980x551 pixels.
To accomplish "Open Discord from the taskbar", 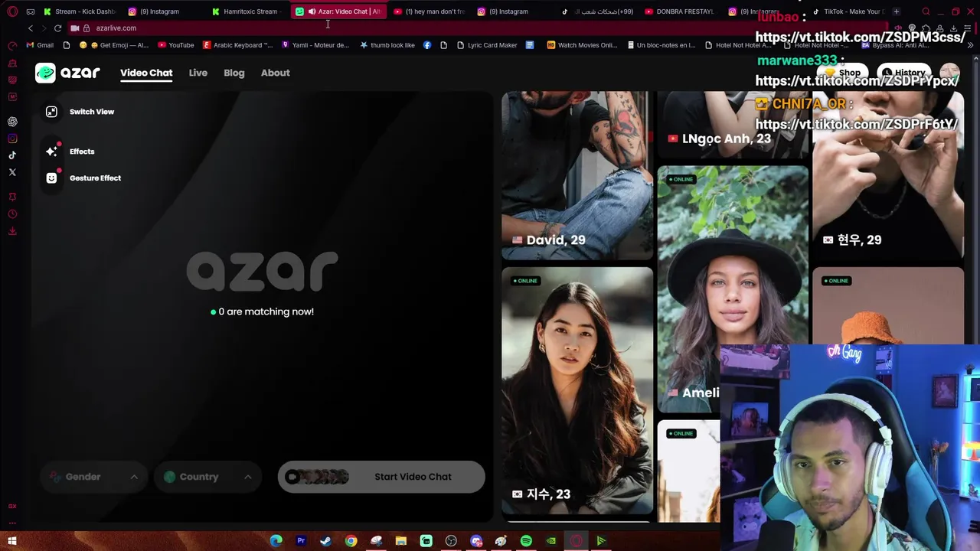I will point(476,541).
